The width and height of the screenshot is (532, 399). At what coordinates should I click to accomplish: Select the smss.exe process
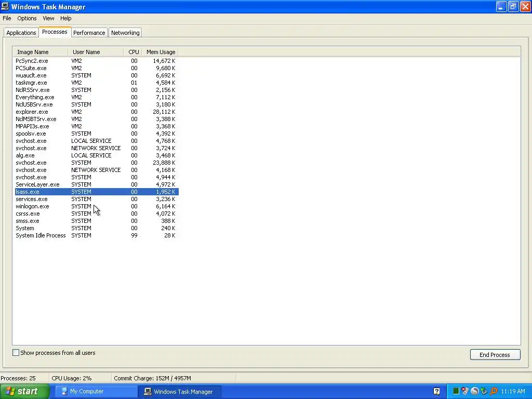point(97,221)
